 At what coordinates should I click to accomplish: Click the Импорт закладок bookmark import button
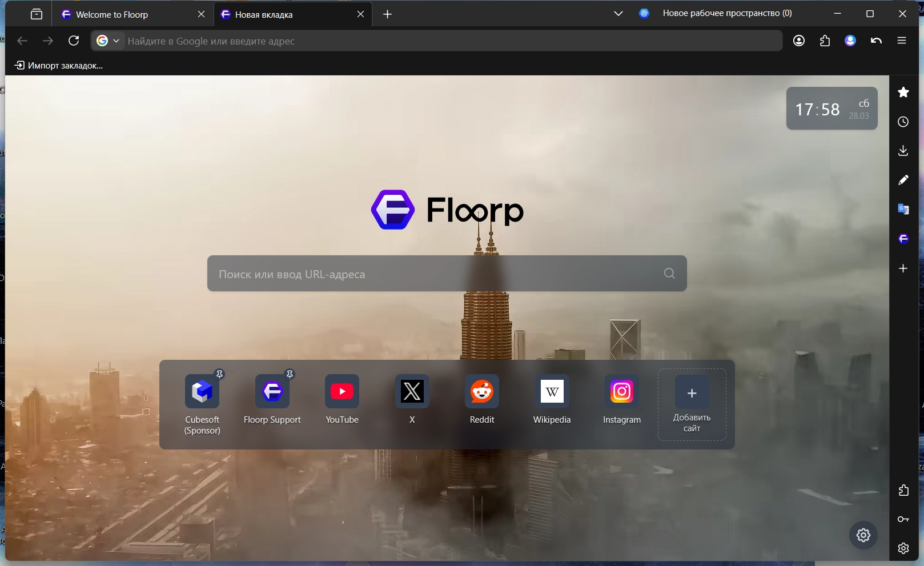click(59, 66)
